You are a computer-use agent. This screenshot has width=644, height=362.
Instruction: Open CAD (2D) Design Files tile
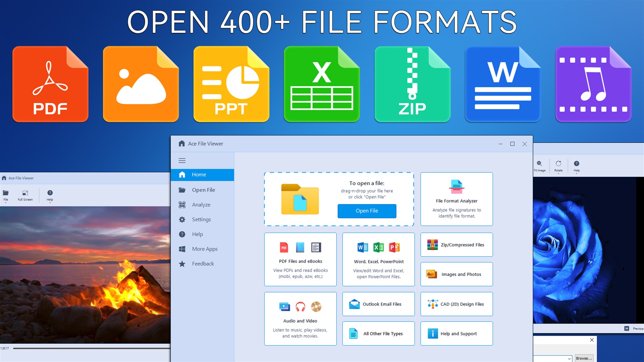tap(456, 304)
